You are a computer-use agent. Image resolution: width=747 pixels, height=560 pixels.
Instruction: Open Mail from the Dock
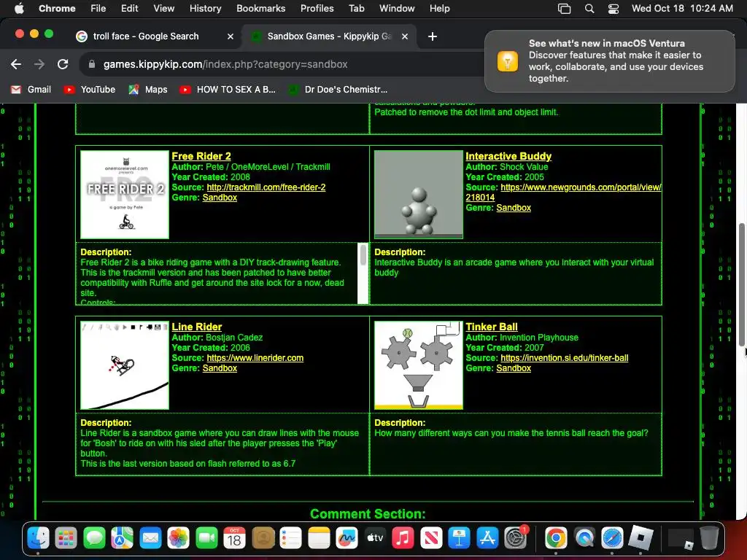tap(150, 538)
